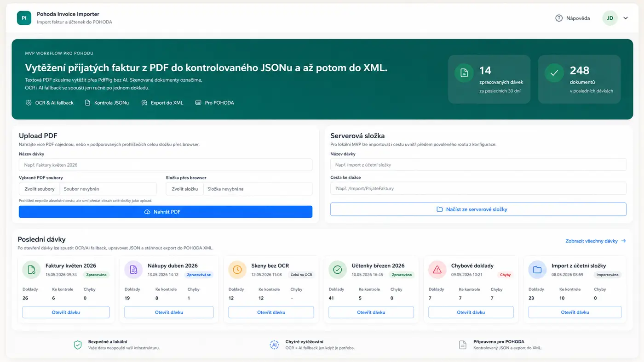Click the Poslední dávky heading
Viewport: 644px width, 362px height.
pos(41,239)
